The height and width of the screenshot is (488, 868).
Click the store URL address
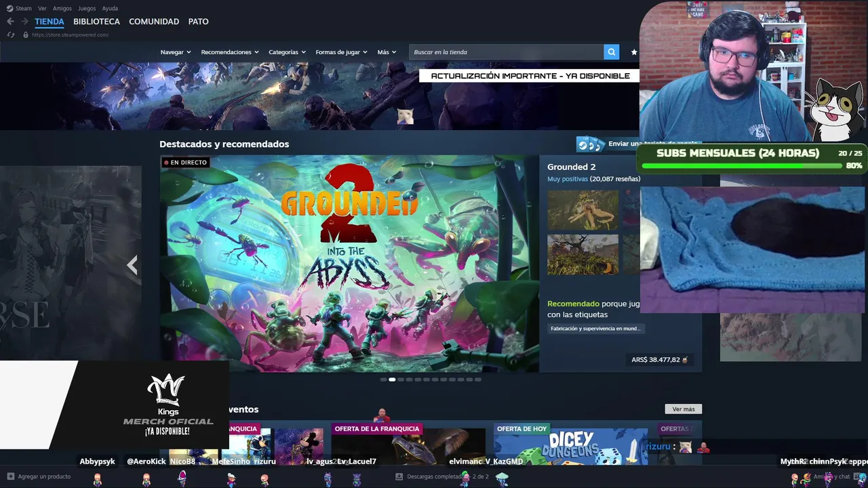70,35
